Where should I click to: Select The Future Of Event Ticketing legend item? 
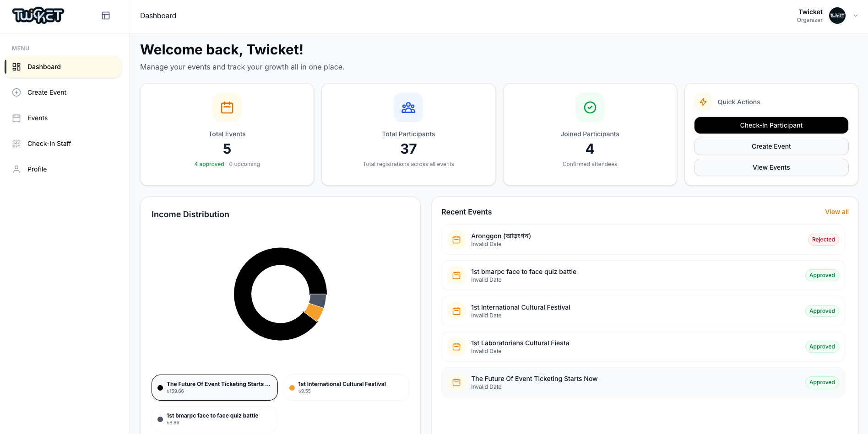point(215,387)
